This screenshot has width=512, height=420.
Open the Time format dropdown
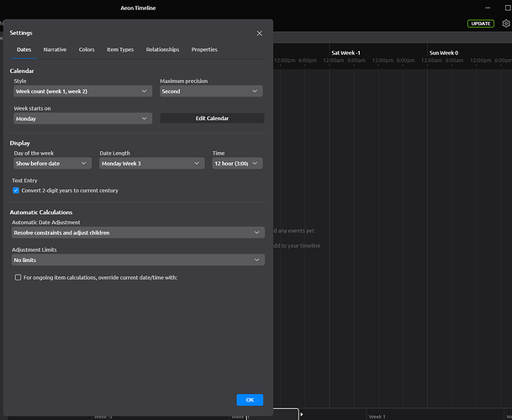pos(237,164)
